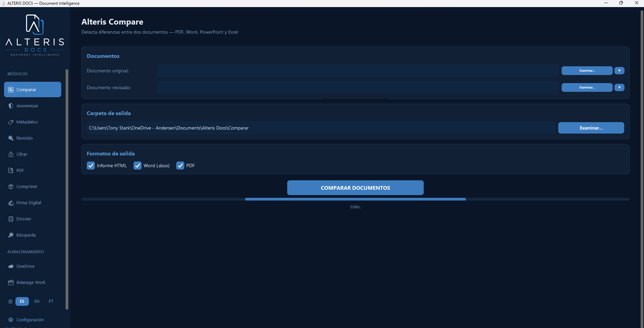Uncheck the Word (.docx) output format
This screenshot has width=644, height=328.
point(138,166)
